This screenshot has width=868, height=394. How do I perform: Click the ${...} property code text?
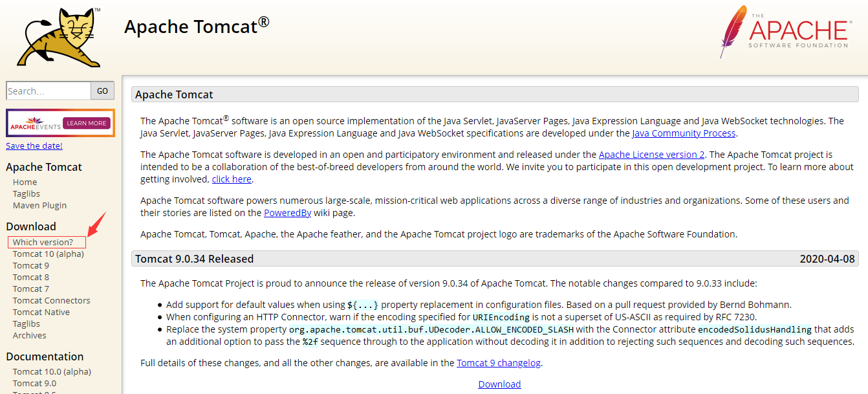363,305
